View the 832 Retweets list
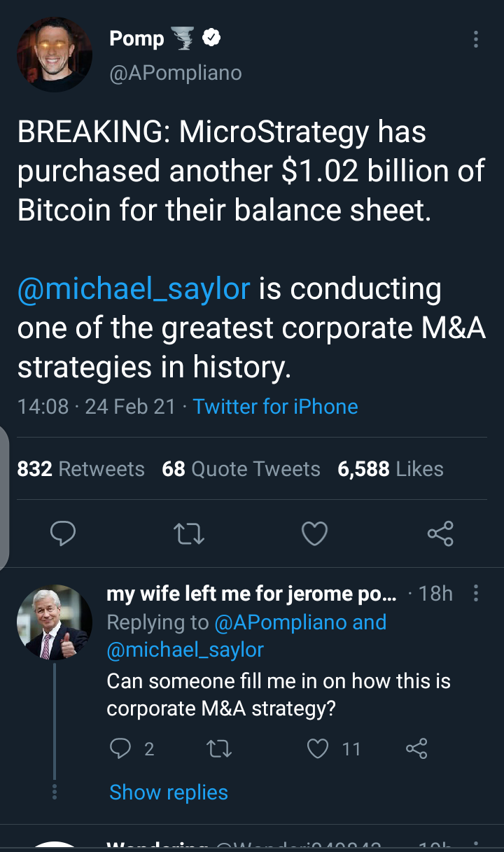Screen dimensions: 504x852 80,469
